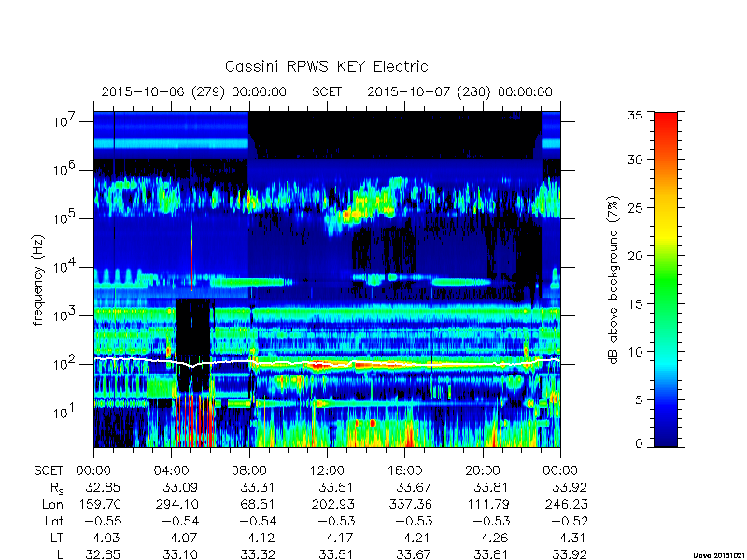Click the 'LT' row label

[57, 539]
